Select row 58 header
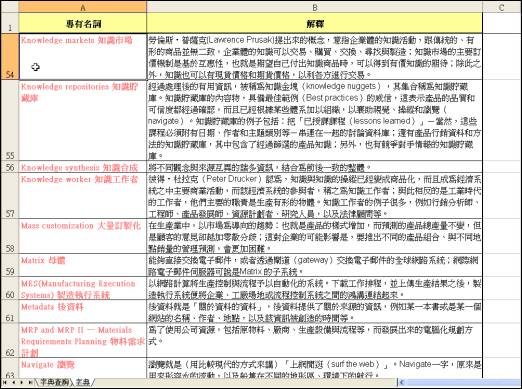The height and width of the screenshot is (389, 522). pos(10,236)
